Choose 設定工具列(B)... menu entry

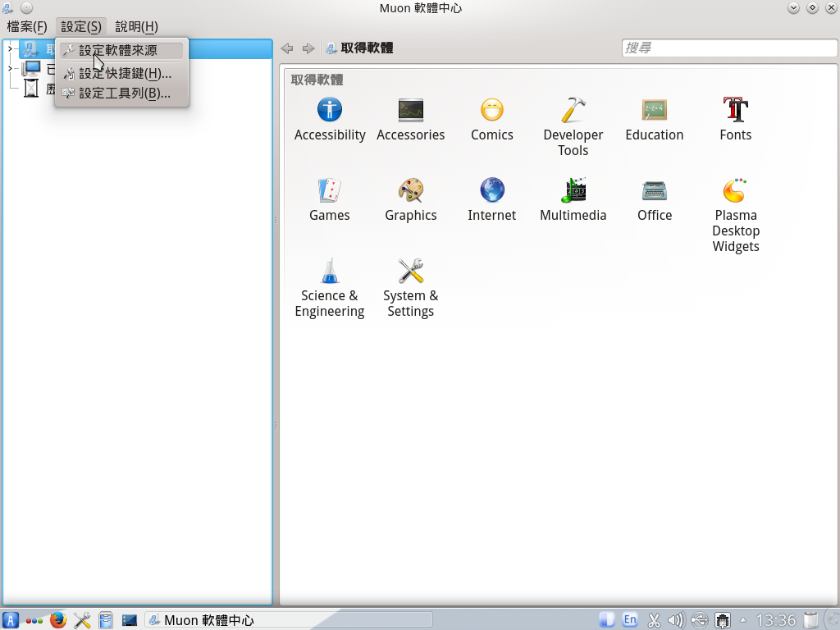[125, 94]
